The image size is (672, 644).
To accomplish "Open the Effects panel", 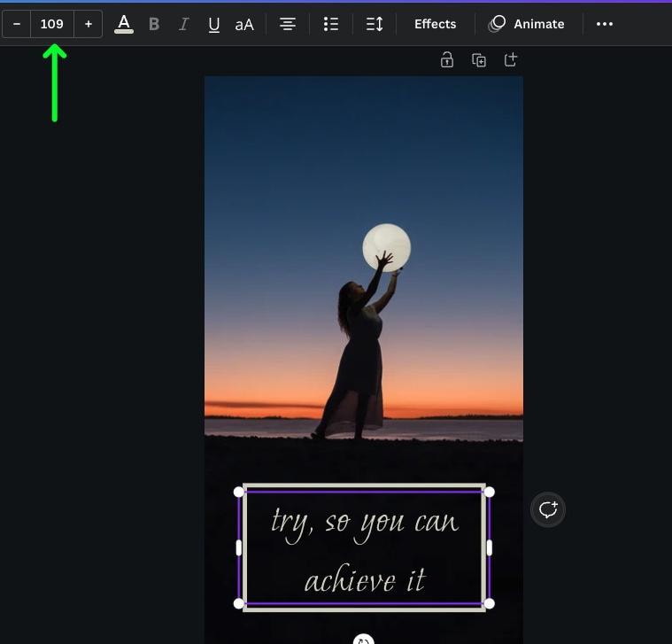I will click(x=435, y=24).
